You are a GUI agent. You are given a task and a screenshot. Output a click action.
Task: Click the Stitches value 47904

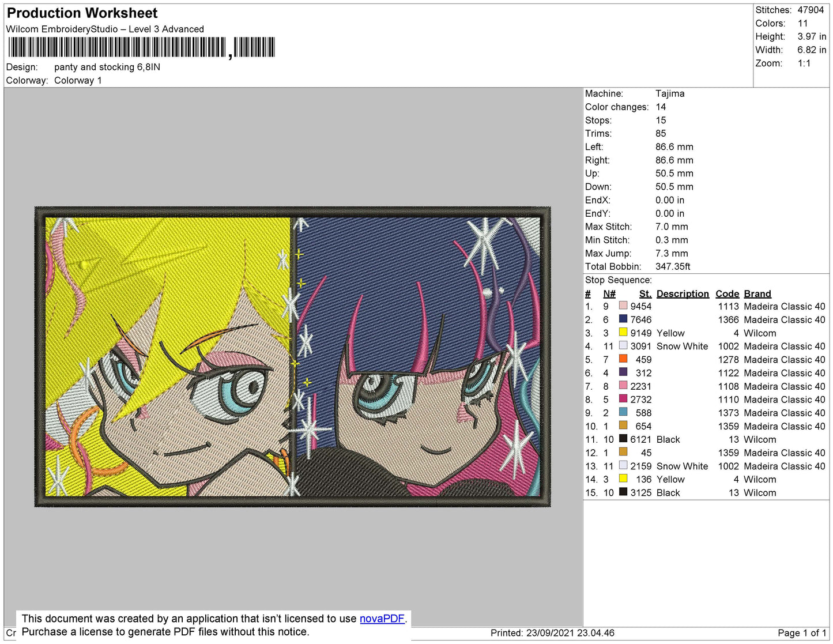tap(811, 10)
